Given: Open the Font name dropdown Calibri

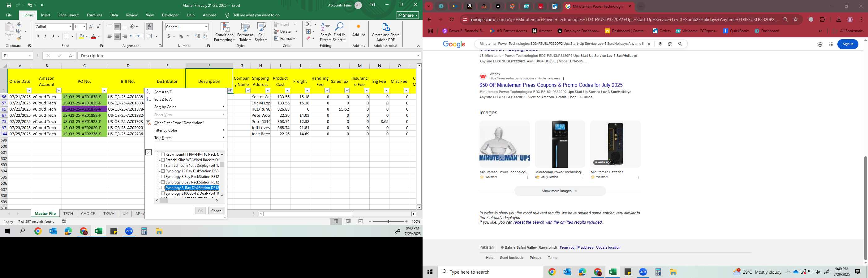Looking at the screenshot, I should (70, 27).
